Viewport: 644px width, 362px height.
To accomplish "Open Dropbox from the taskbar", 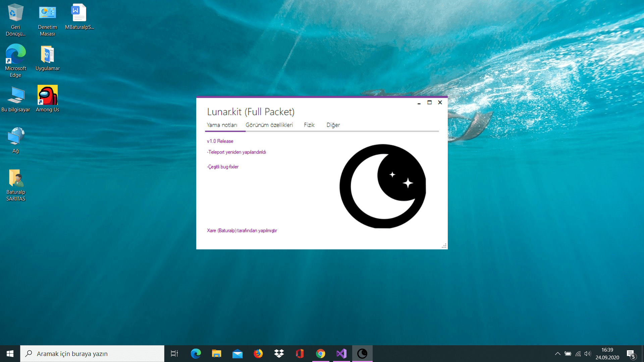I will point(279,354).
